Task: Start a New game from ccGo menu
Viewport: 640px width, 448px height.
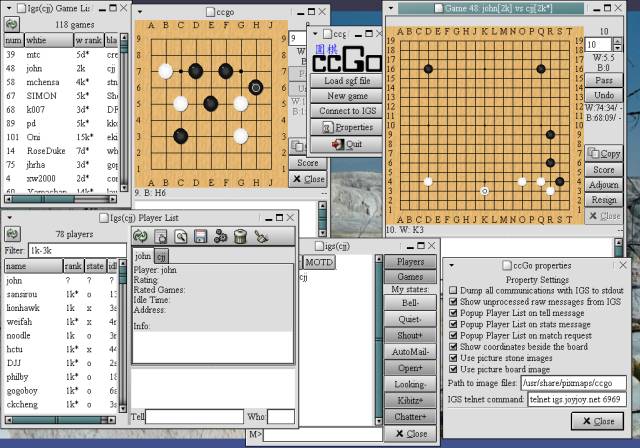Action: point(347,96)
